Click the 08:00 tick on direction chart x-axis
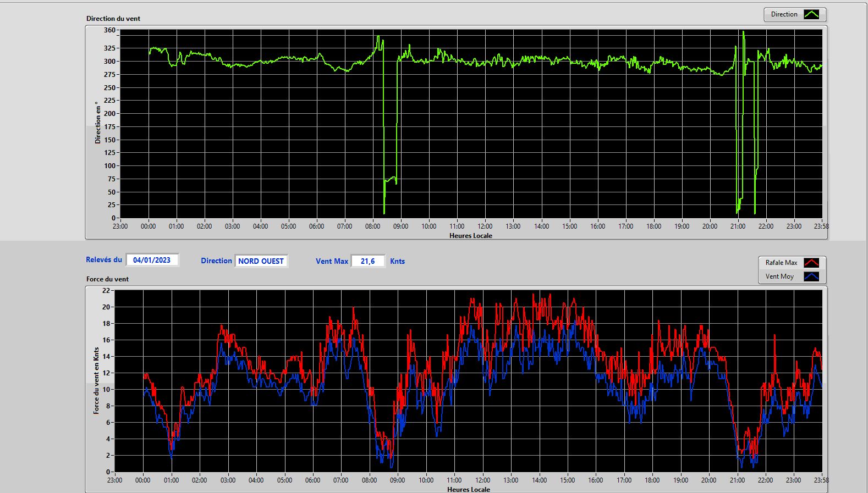Image resolution: width=868 pixels, height=493 pixels. coord(372,226)
